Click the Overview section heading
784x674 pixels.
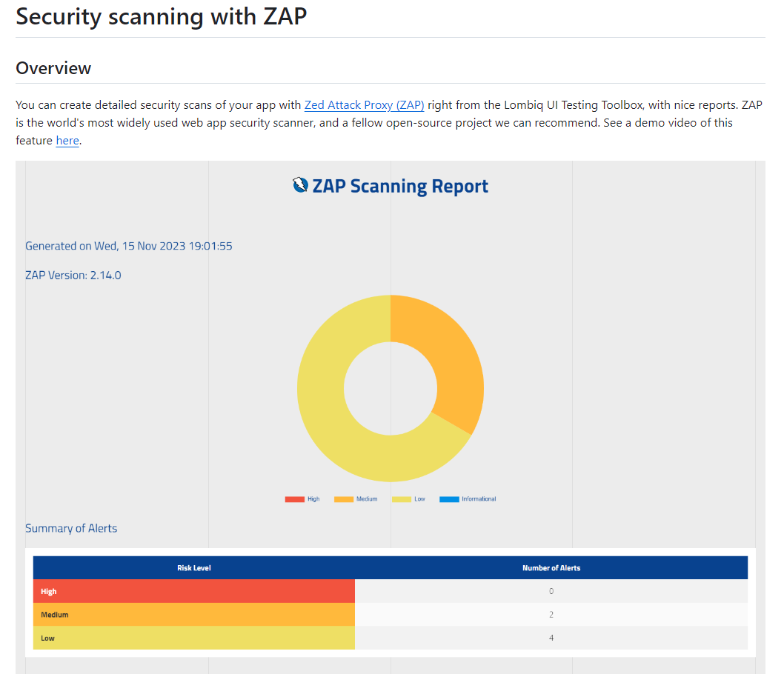[53, 68]
